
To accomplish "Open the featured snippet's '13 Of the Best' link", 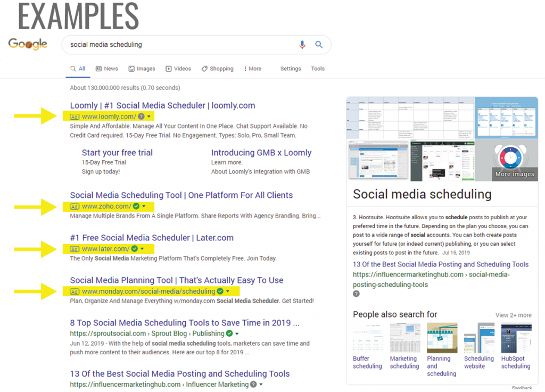I will (441, 264).
